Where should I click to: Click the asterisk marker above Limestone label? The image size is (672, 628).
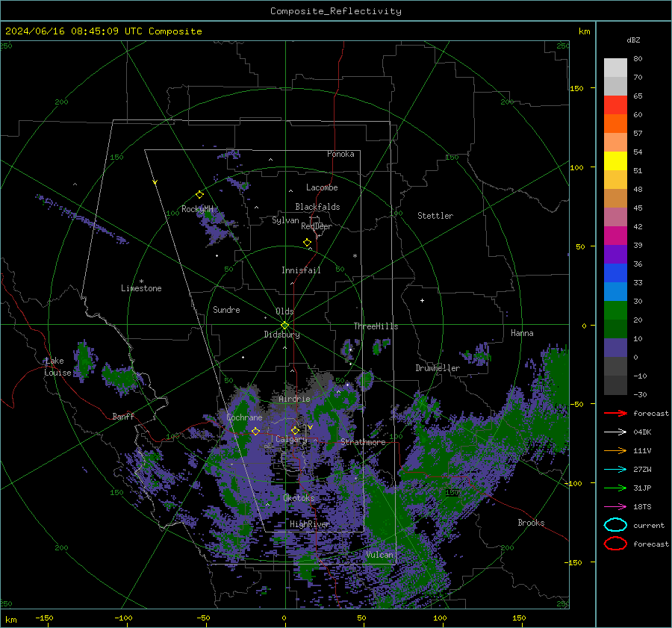[141, 282]
